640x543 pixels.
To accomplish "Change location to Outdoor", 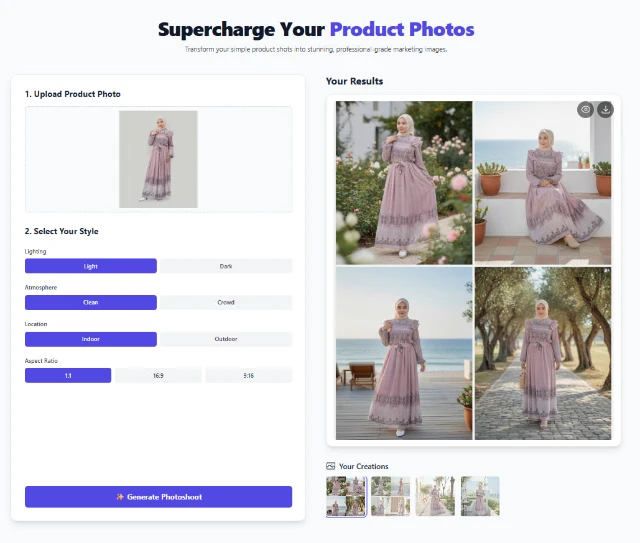I will tap(226, 339).
